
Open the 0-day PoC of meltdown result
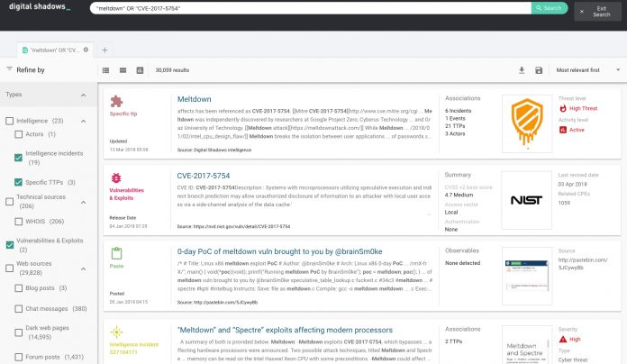[279, 251]
